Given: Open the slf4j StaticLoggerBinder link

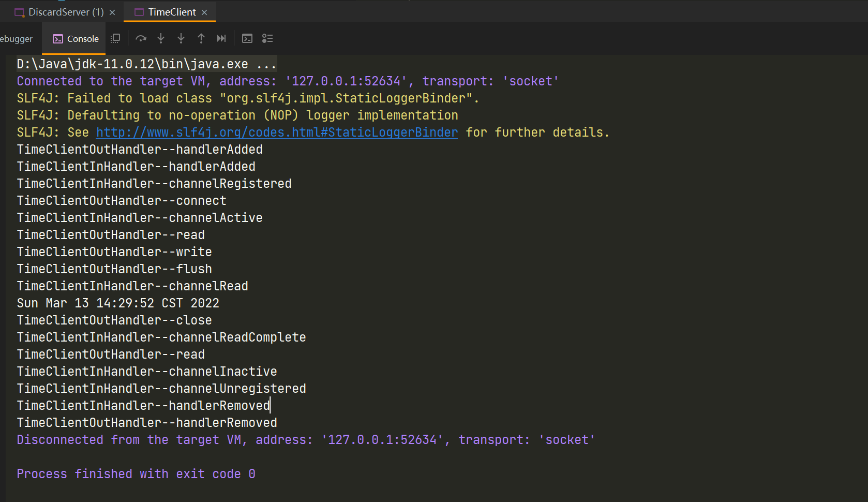Looking at the screenshot, I should click(277, 132).
